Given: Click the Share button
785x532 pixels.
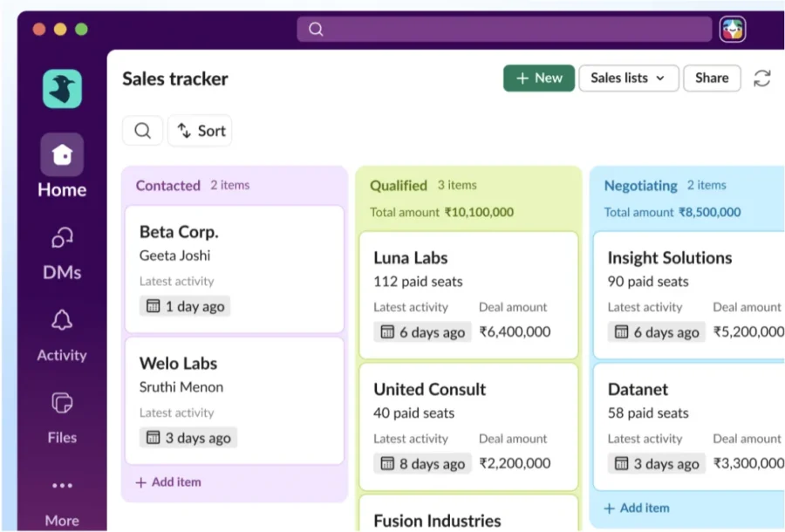Looking at the screenshot, I should point(712,78).
